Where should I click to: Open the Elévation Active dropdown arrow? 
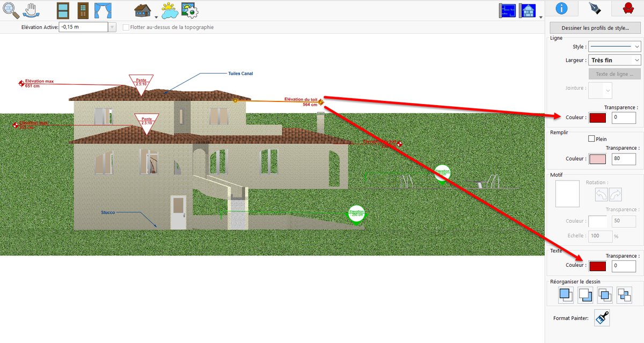(112, 27)
